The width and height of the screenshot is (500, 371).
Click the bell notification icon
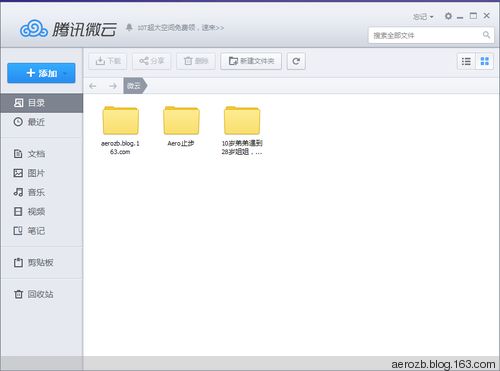(129, 27)
